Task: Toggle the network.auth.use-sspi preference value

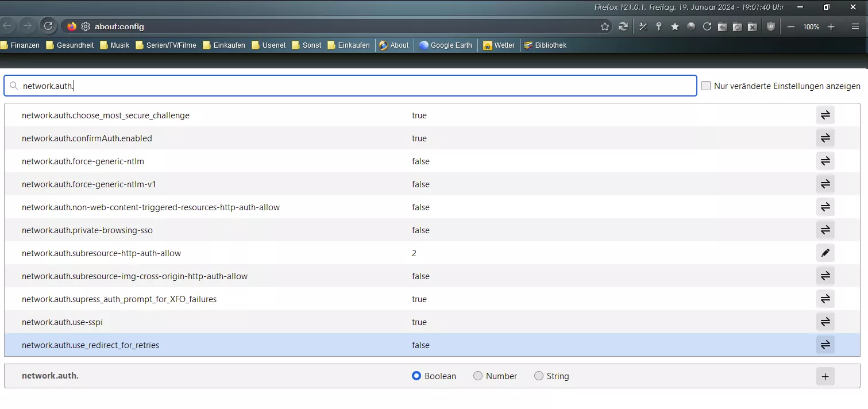Action: click(825, 322)
